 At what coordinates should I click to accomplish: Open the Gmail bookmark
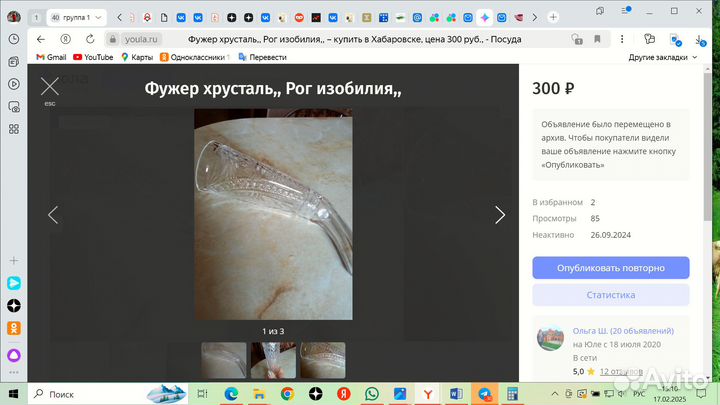point(51,57)
